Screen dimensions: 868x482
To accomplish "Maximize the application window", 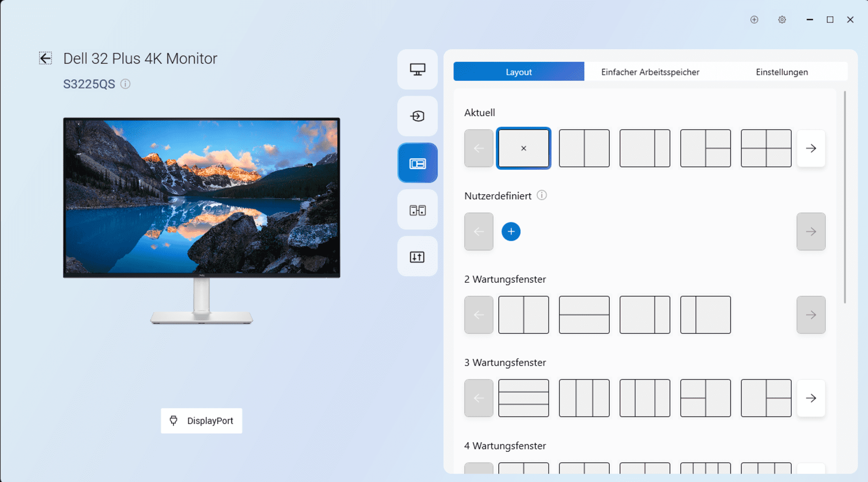I will pyautogui.click(x=830, y=19).
